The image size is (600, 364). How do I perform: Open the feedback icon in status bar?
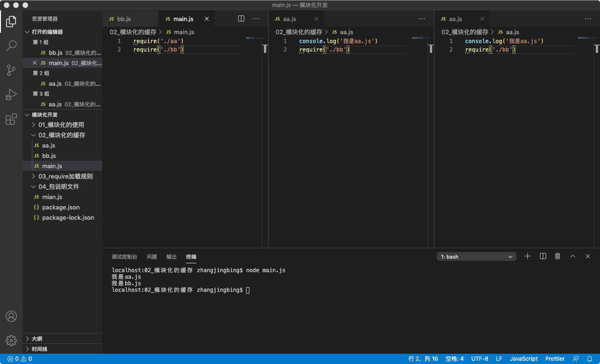tap(576, 359)
